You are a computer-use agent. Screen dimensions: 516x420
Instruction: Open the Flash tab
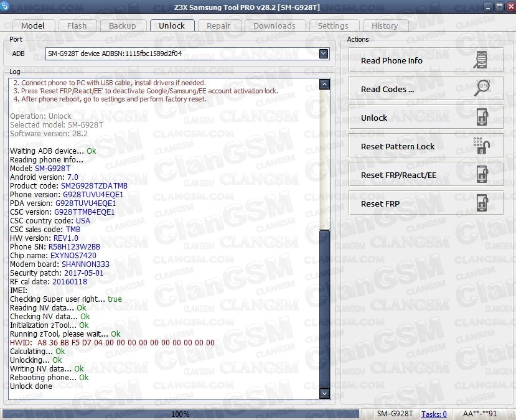pyautogui.click(x=77, y=26)
